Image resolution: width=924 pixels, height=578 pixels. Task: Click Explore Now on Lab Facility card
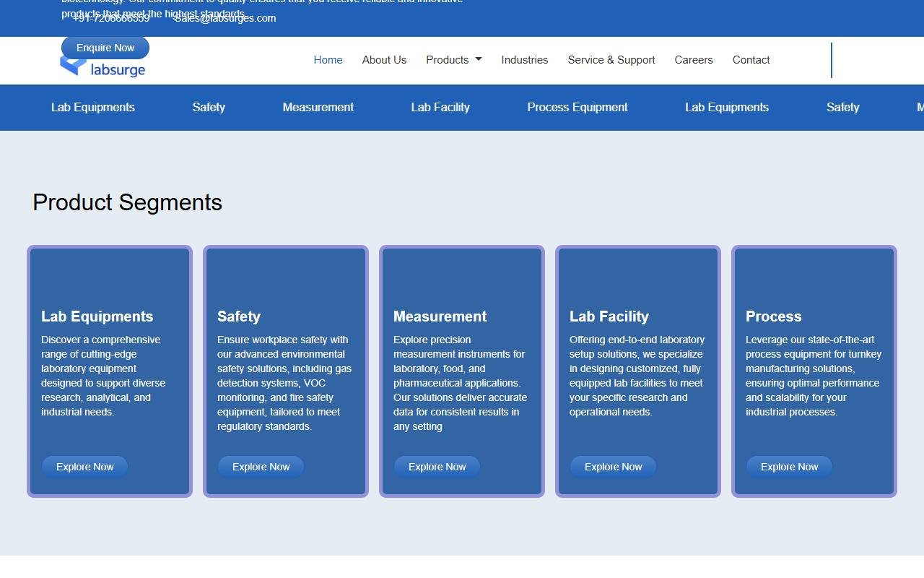pyautogui.click(x=613, y=467)
